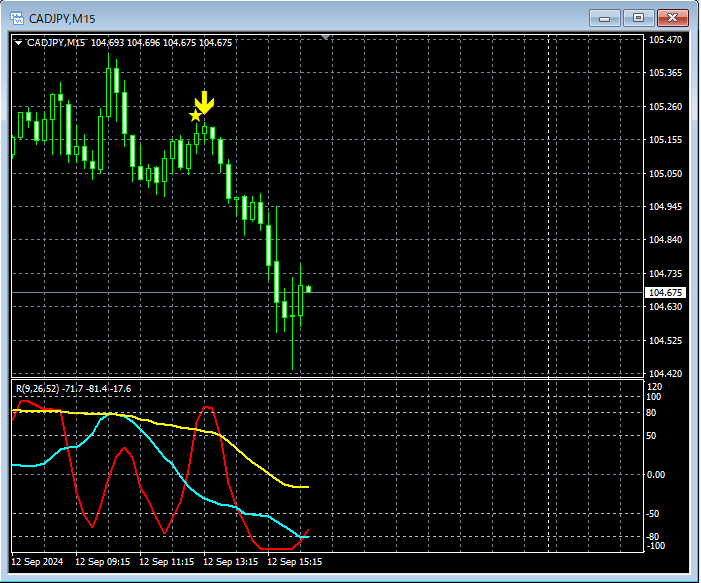
Task: Maximize the CADJPY,M15 chart window
Action: pos(638,18)
